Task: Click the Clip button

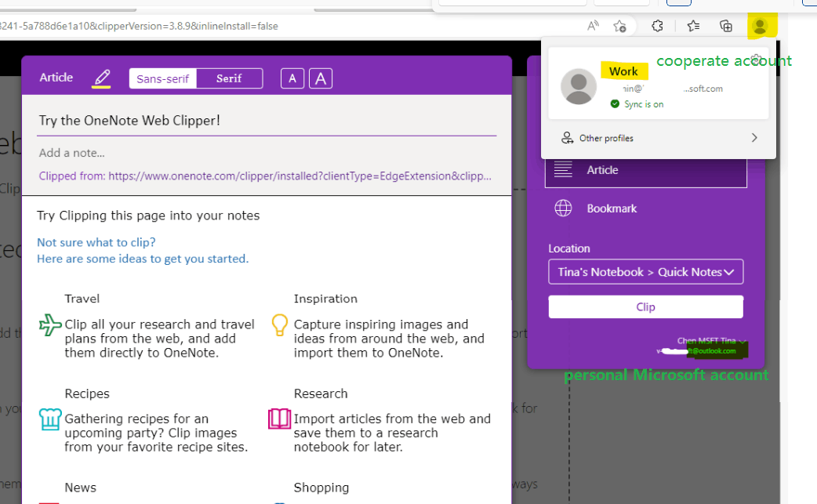Action: [645, 306]
